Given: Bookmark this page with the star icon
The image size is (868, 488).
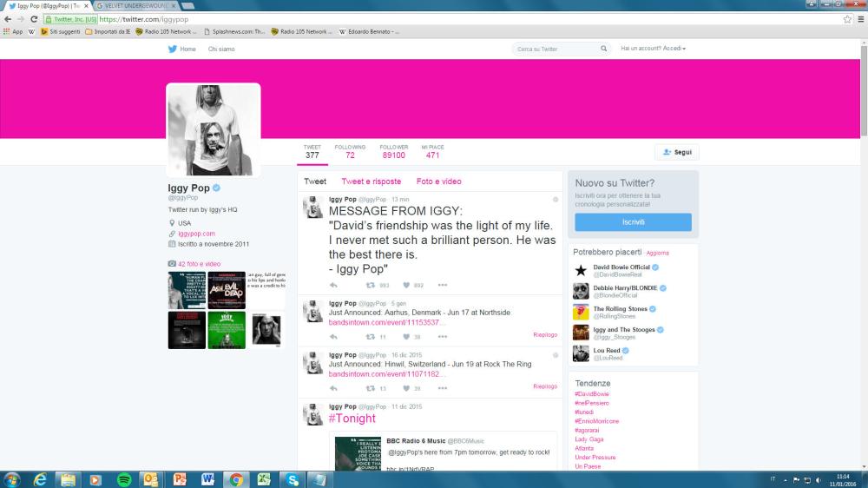Looking at the screenshot, I should pos(847,19).
